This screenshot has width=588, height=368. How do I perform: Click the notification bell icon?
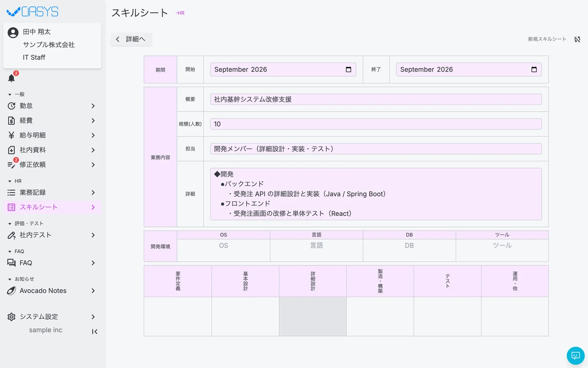[x=11, y=78]
